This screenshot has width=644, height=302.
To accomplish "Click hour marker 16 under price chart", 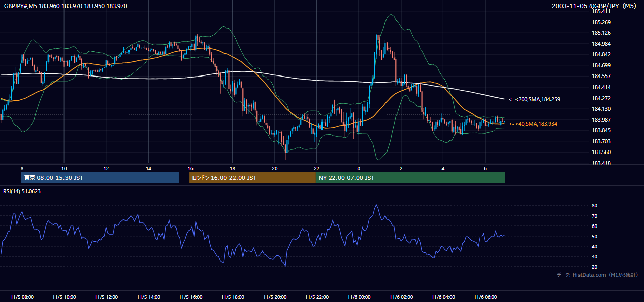I will tap(190, 168).
